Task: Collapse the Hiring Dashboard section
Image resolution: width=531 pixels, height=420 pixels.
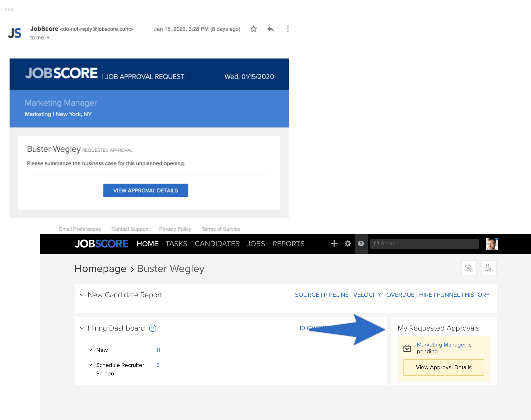Action: coord(82,328)
